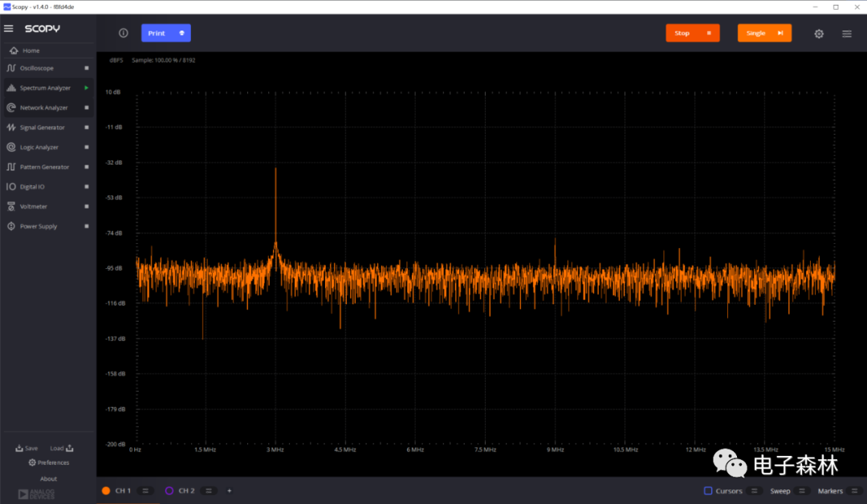Open the Voltmeter tool
The width and height of the screenshot is (867, 504).
click(48, 207)
